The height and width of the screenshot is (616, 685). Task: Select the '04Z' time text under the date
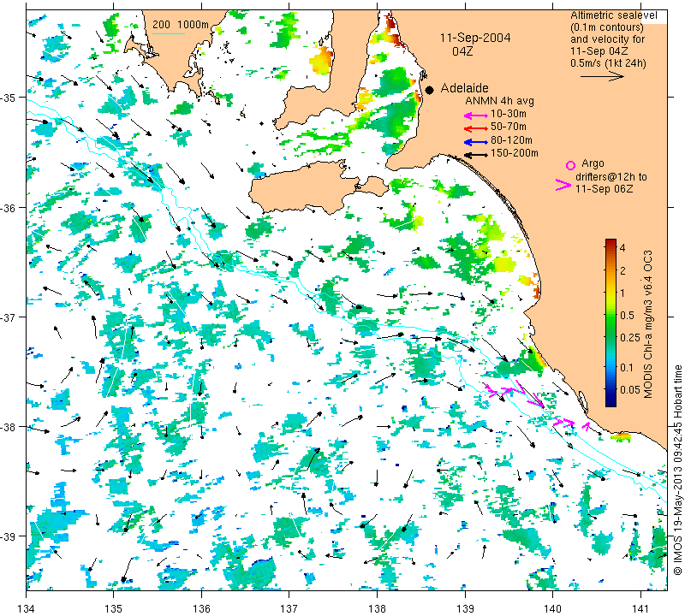(462, 51)
